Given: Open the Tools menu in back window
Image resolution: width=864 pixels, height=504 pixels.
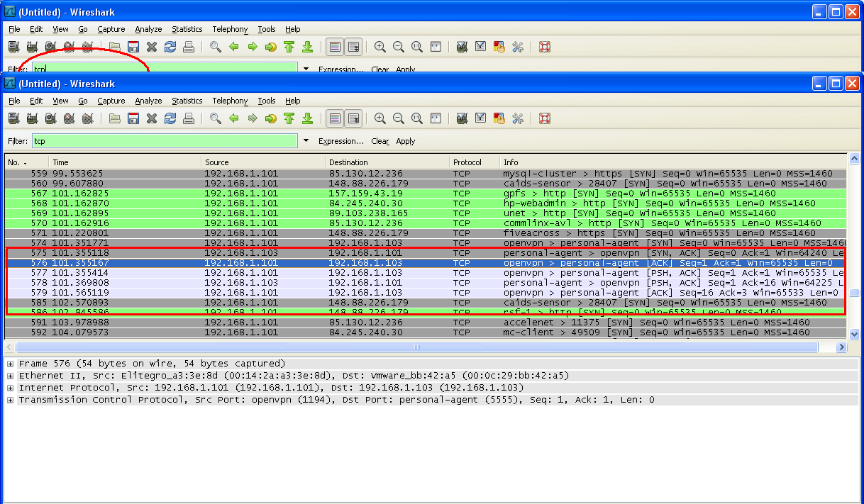Looking at the screenshot, I should (267, 29).
